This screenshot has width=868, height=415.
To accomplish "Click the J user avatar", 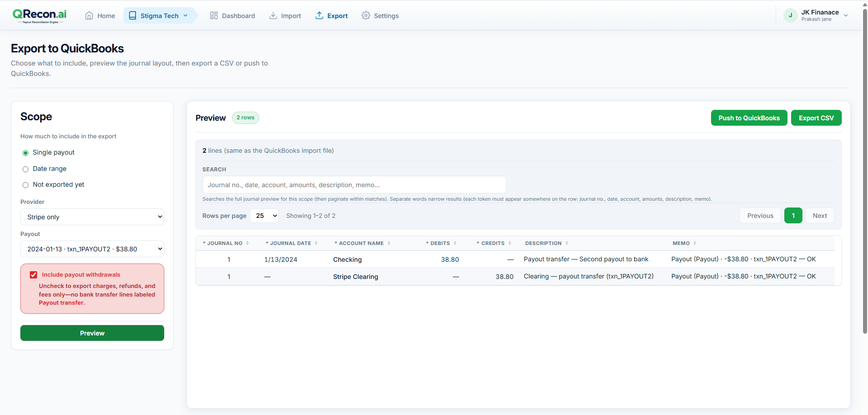I will [790, 15].
